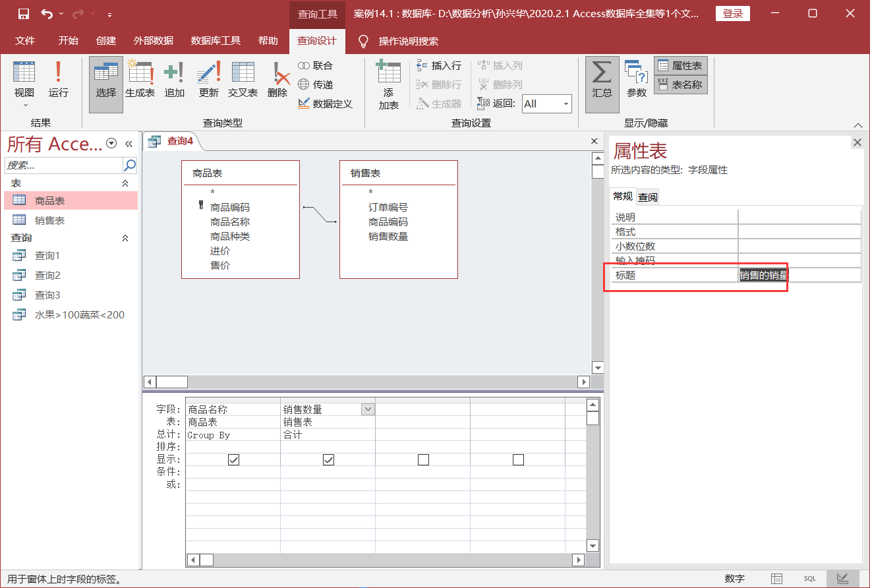
Task: Collapse the 表 group
Action: 125,183
